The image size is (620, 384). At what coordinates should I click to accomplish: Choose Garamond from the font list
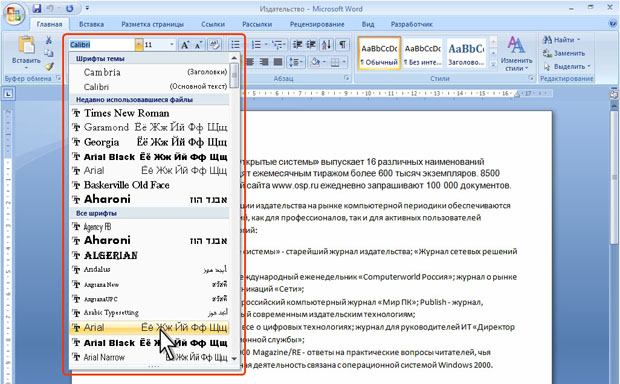[149, 127]
